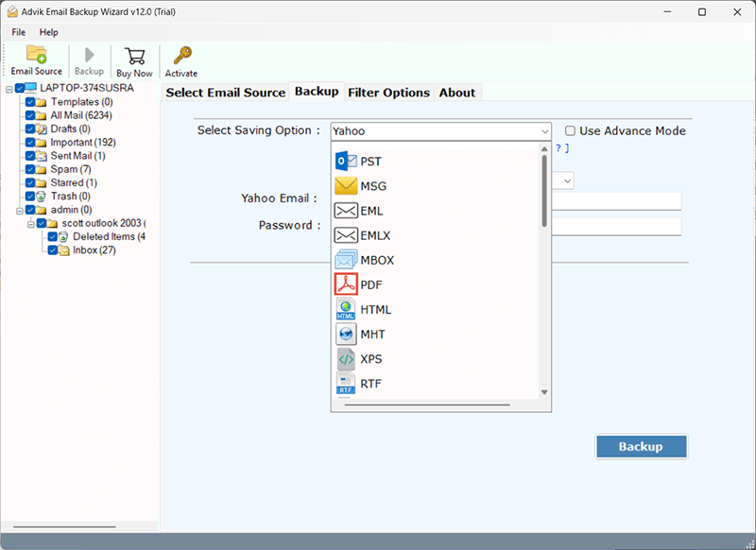Click the LAPTOP-374SUSRA computer icon
This screenshot has height=550, width=756.
(31, 88)
